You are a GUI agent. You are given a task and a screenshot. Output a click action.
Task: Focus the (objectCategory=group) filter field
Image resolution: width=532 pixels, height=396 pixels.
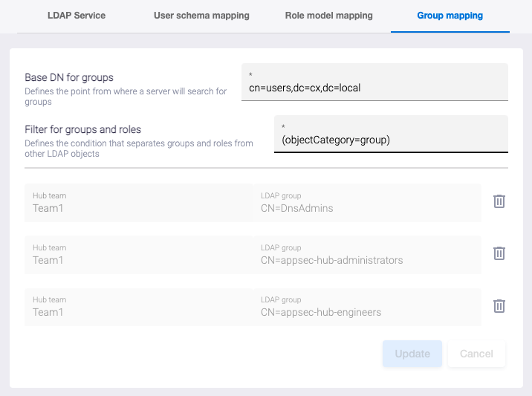[x=390, y=140]
